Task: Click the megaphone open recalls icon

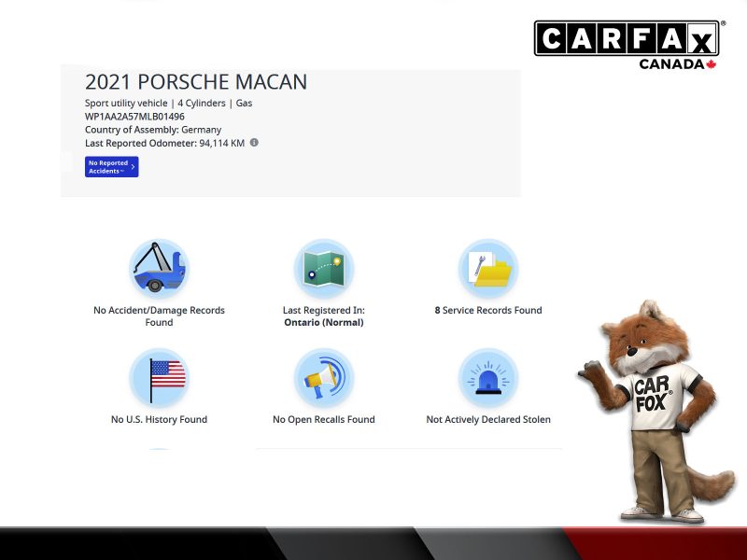Action: point(323,378)
